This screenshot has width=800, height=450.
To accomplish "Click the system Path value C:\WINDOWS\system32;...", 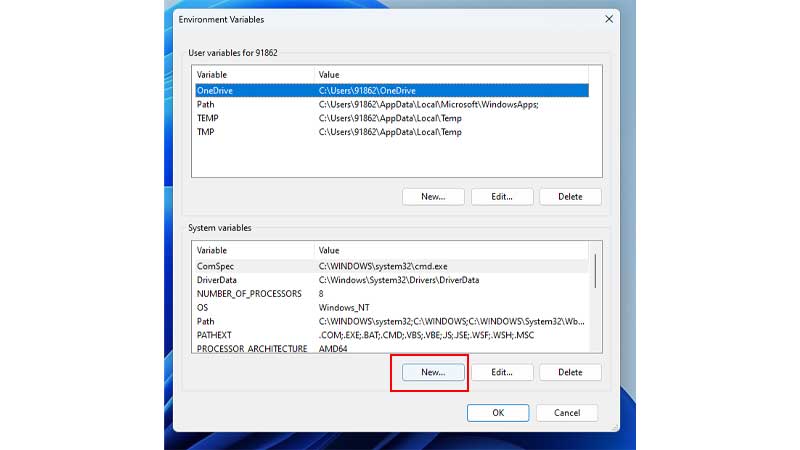I will 452,321.
